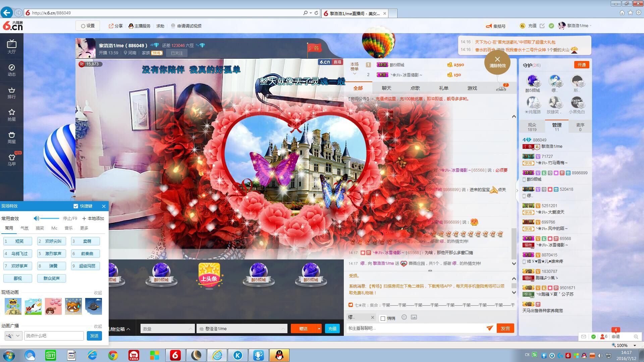Click the 发言 speak button
644x362 pixels.
click(505, 328)
